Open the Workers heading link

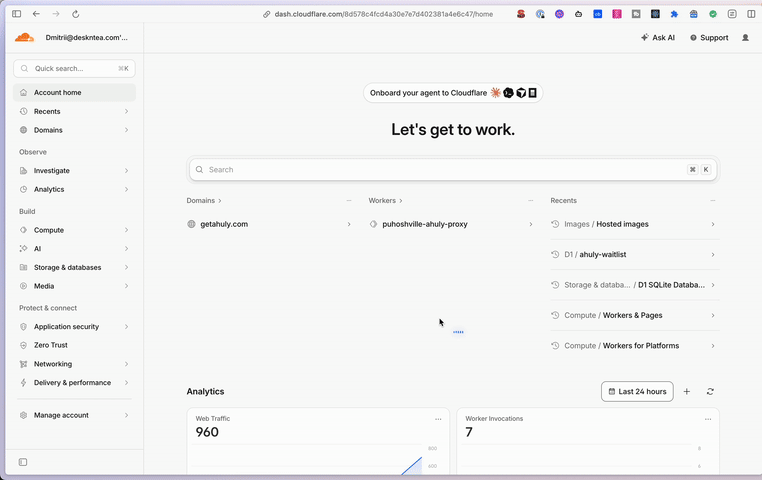click(x=385, y=201)
